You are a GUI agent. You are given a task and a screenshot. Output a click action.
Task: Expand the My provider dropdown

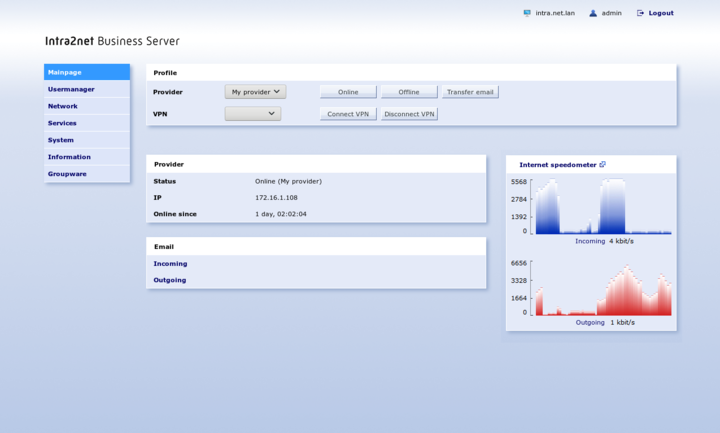pyautogui.click(x=255, y=92)
